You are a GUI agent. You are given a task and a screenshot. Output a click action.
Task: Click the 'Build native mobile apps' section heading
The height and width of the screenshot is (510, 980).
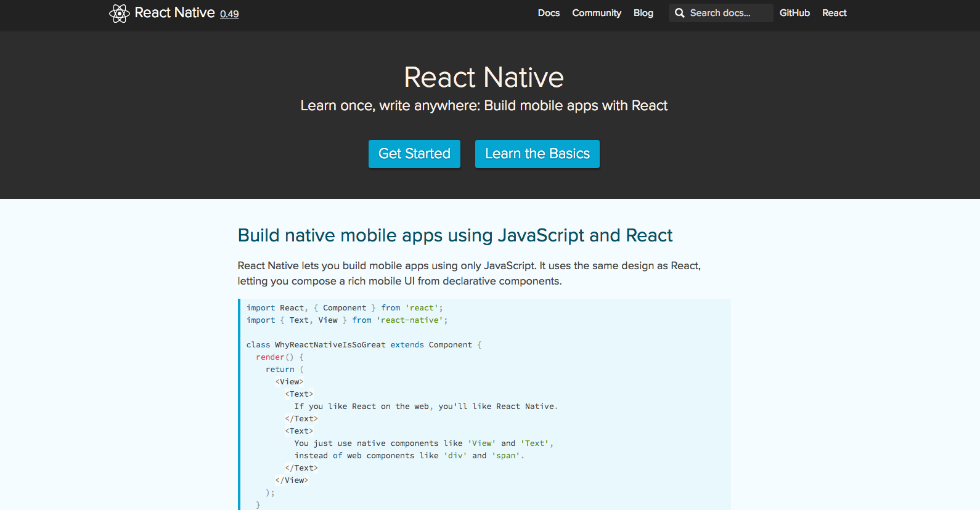(x=455, y=235)
